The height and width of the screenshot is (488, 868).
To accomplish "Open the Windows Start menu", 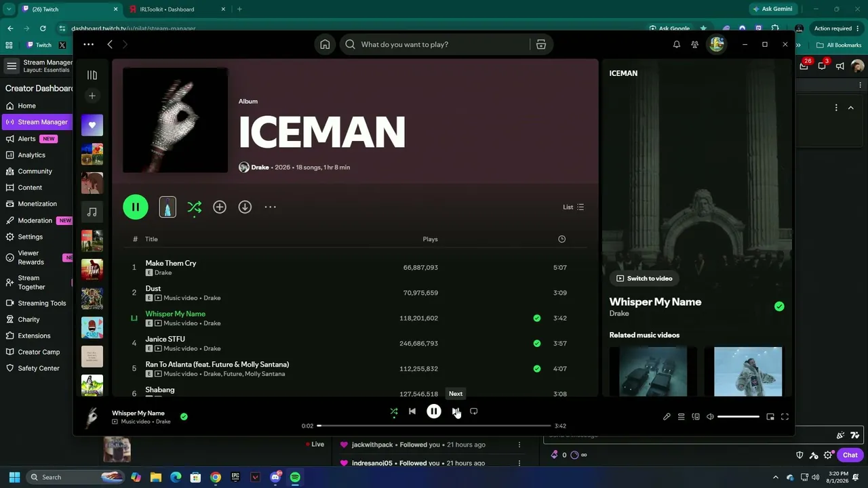I will 14,477.
